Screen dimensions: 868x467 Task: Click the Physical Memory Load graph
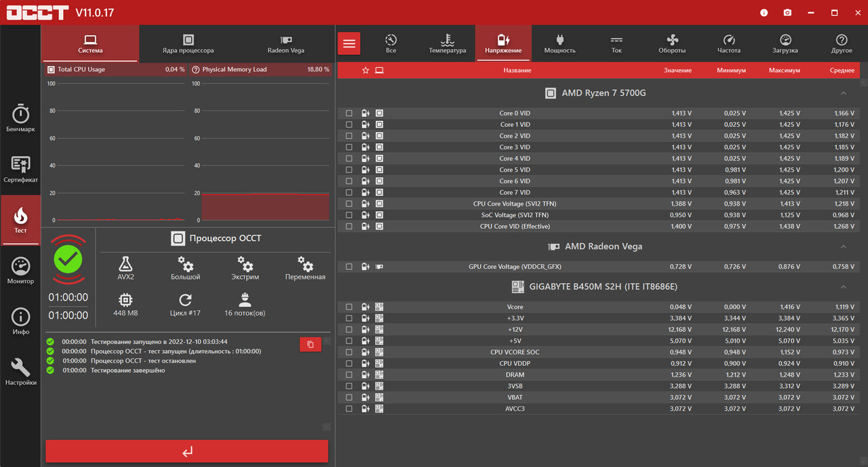(x=260, y=151)
